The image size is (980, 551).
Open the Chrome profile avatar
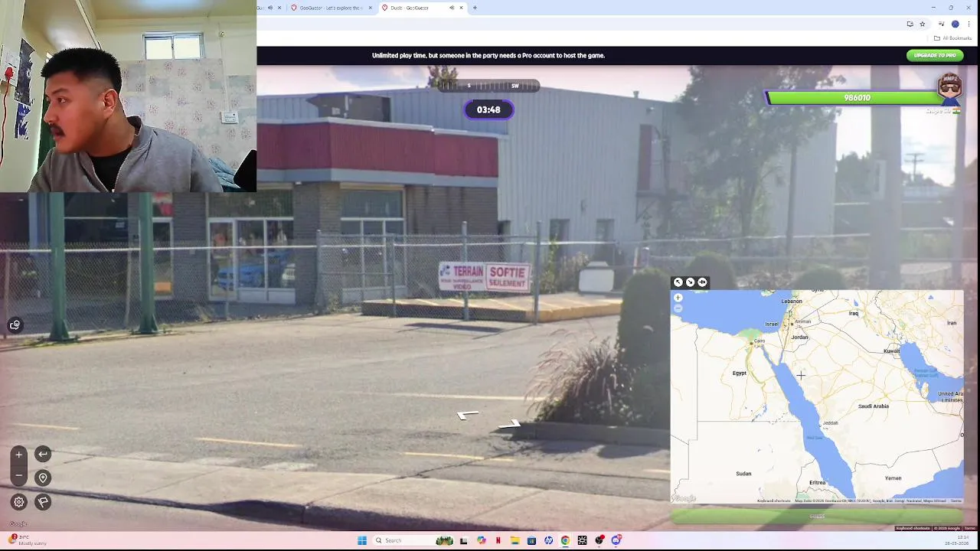[955, 24]
